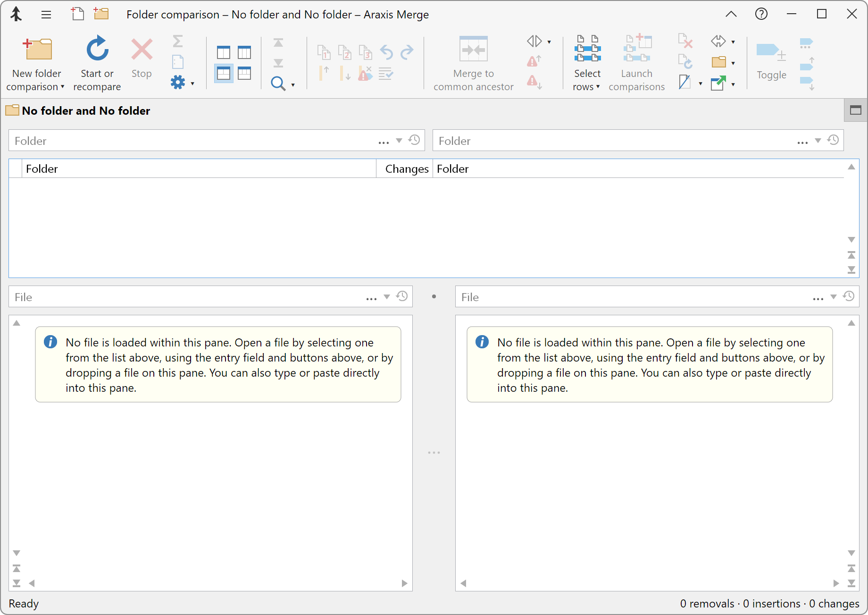Collapse the ribbon with the chevron arrow
Screen dimensions: 868x615
(731, 14)
